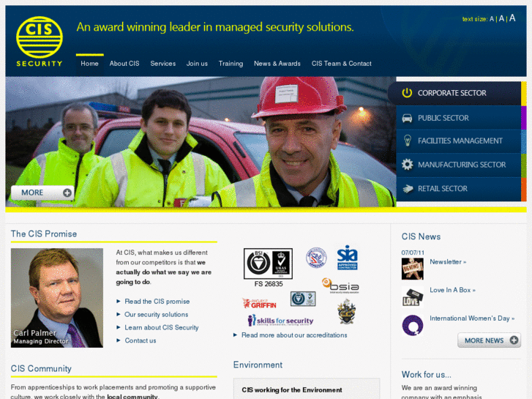This screenshot has width=532, height=399.
Task: Open the International Women's Day news link
Action: coord(472,318)
